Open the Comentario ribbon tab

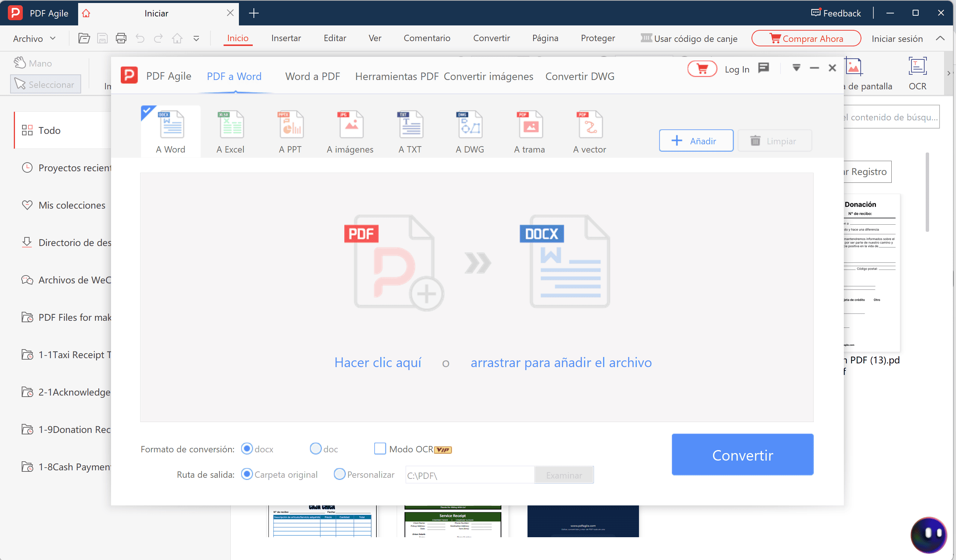tap(427, 39)
